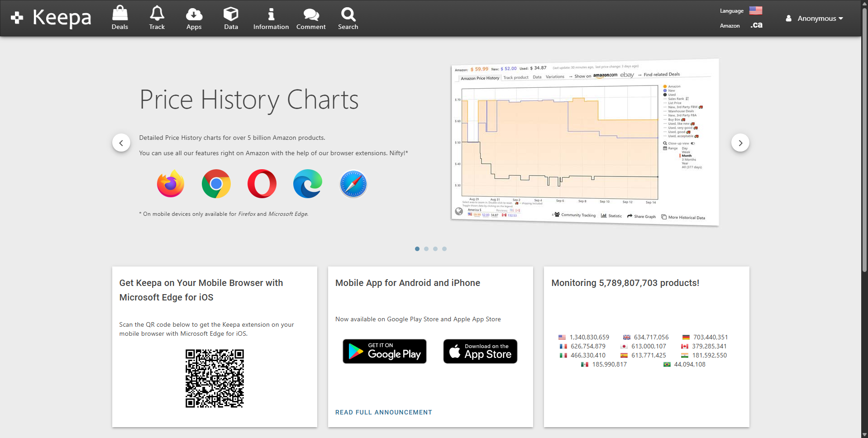Click the Get it on Google Play button
The width and height of the screenshot is (868, 438).
(385, 351)
